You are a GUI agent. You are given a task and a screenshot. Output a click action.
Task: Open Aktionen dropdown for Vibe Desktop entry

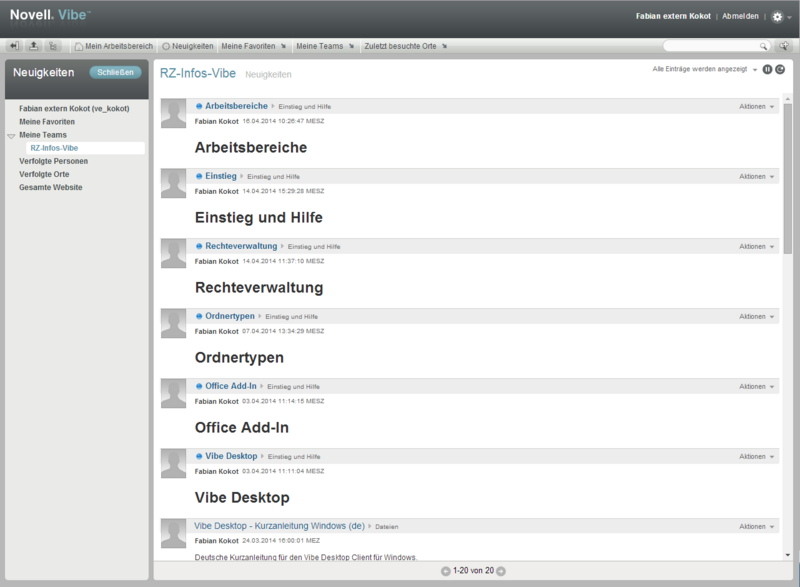756,456
